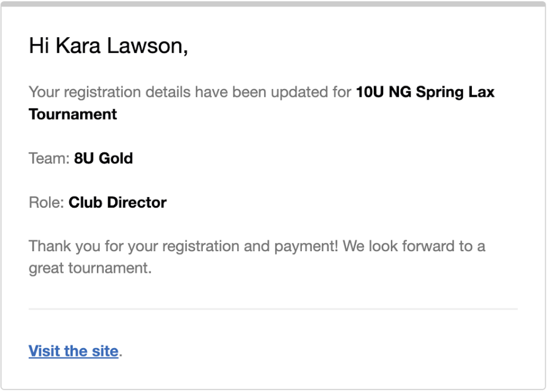Viewport: 547px width, 392px height.
Task: Click the word Gold in team name
Action: 116,158
